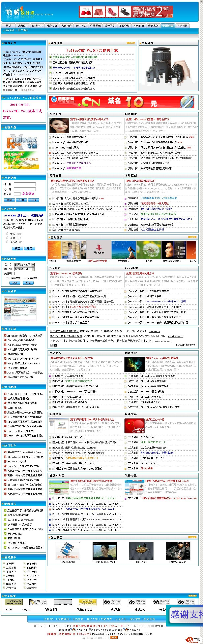Screen dimensions: 203x644
Task: Select the 网络搜索 radio button
Action: [25, 278]
